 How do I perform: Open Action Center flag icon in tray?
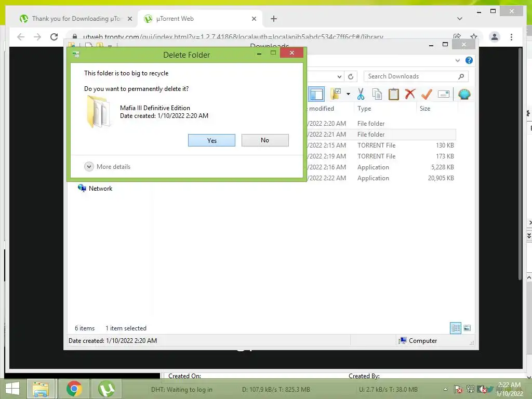(x=458, y=390)
